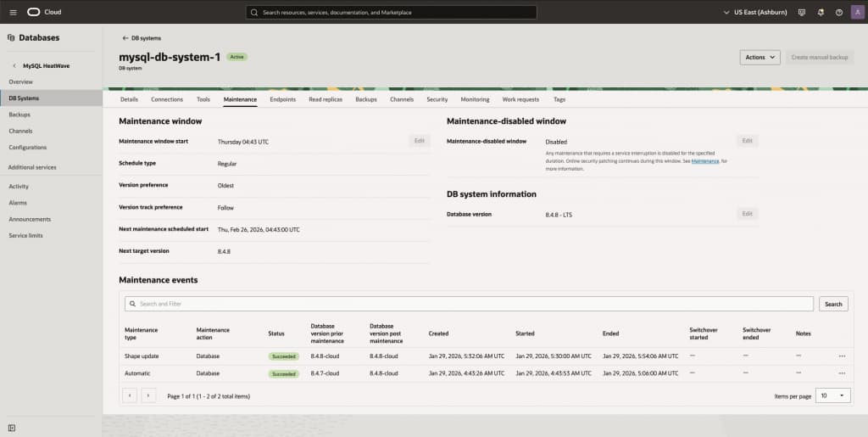This screenshot has width=868, height=437.
Task: Go to Overview in the sidebar
Action: click(x=21, y=82)
